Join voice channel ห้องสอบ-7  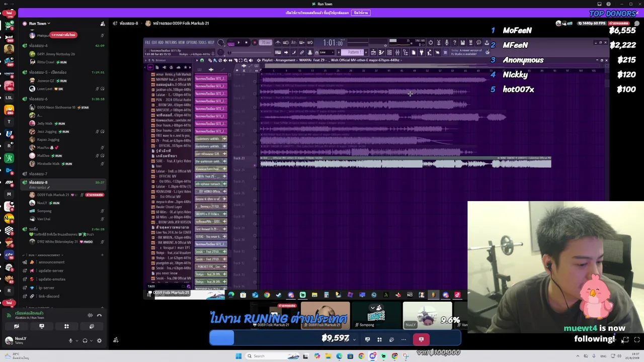click(x=38, y=174)
